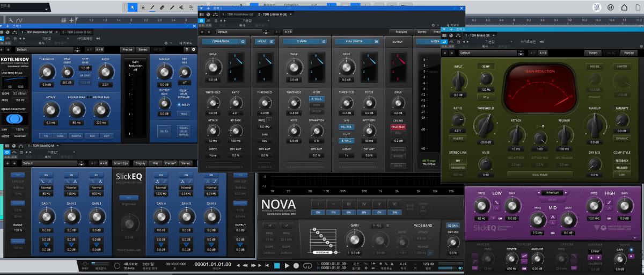The image size is (644, 275).
Task: Open Kotelnikov plugin settings gear icon
Action: 193,49
